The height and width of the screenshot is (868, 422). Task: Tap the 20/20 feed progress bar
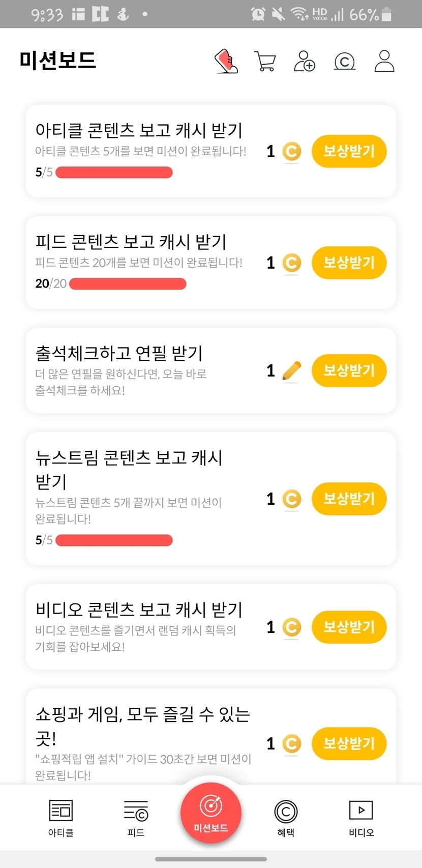pyautogui.click(x=128, y=284)
